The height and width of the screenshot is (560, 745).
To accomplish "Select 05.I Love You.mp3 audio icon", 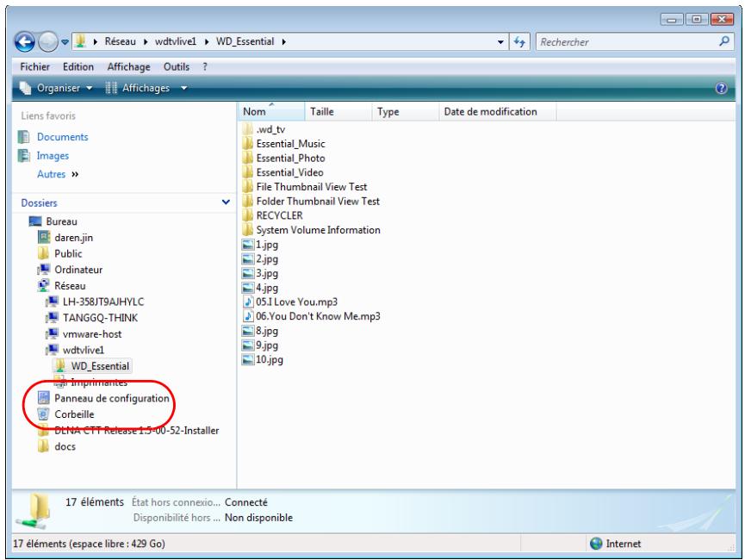I will 247,302.
